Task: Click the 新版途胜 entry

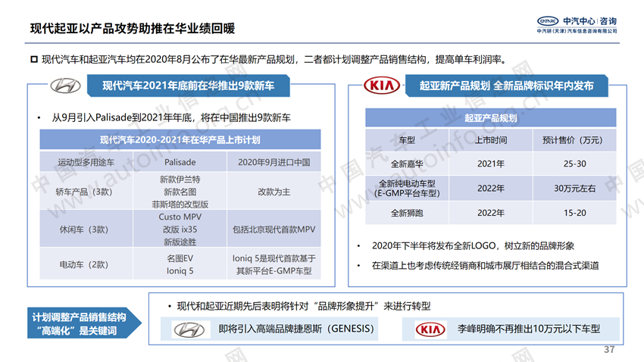Action: pyautogui.click(x=180, y=242)
